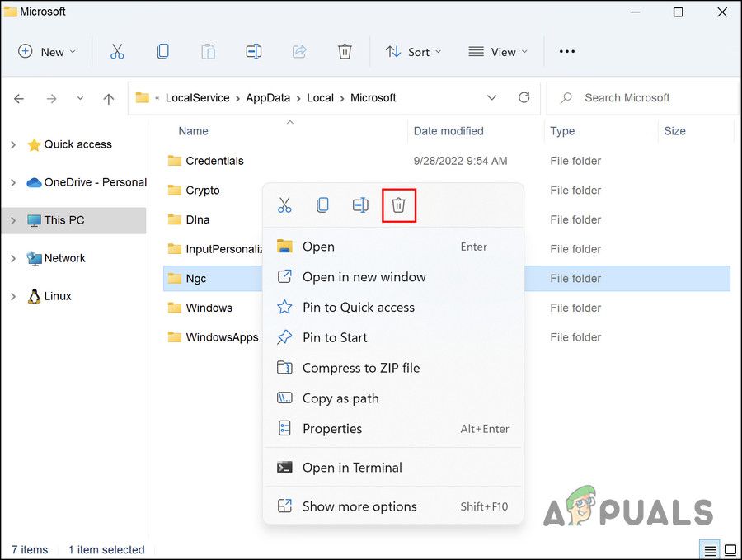This screenshot has width=742, height=560.
Task: Click the Cut scissors icon in context menu
Action: coord(284,205)
